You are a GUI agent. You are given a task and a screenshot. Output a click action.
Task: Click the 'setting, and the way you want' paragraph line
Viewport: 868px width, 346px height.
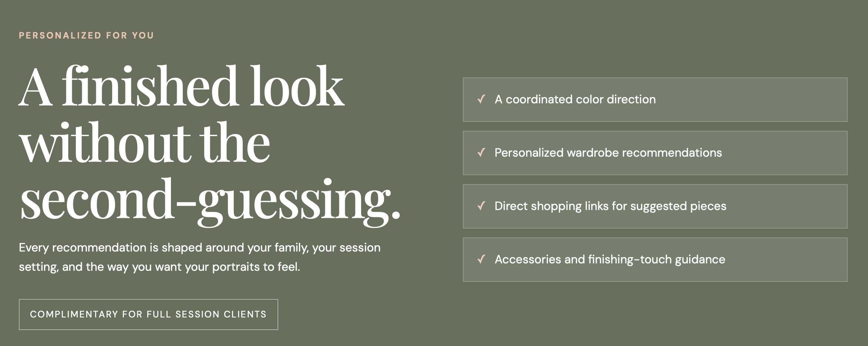[159, 267]
